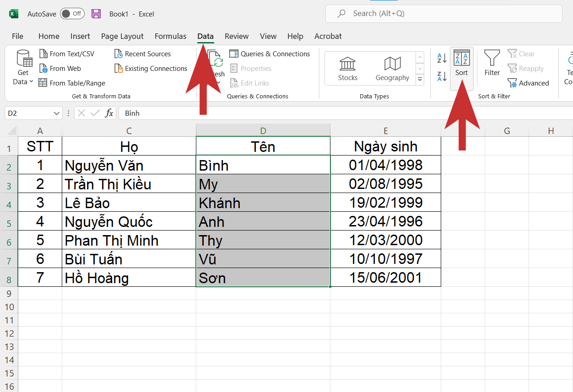
Task: Select column A header
Action: (x=40, y=131)
